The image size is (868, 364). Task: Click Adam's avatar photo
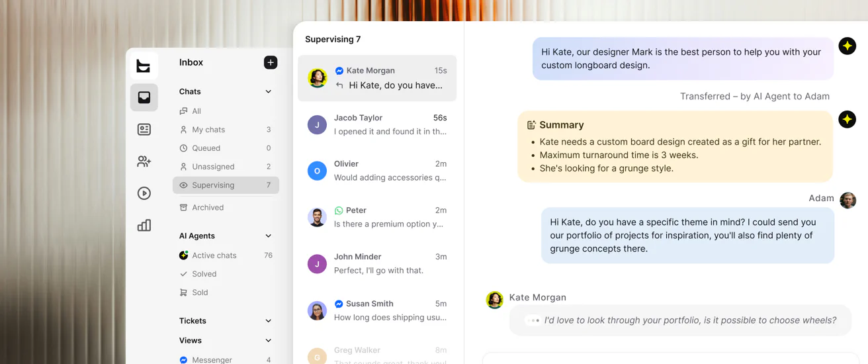point(847,200)
